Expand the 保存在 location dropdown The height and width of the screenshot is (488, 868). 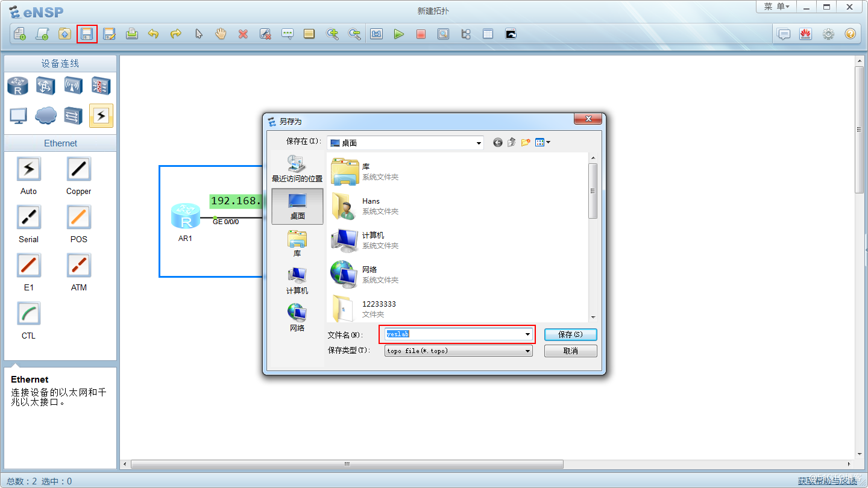[x=479, y=143]
